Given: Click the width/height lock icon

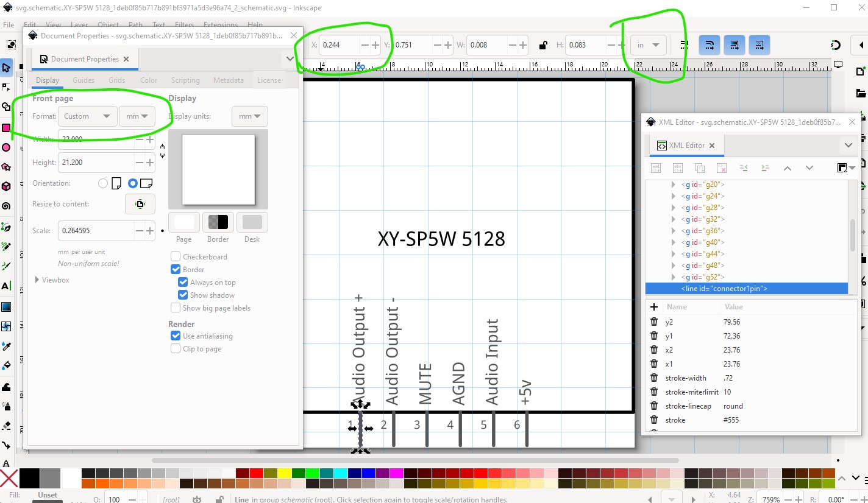Looking at the screenshot, I should pyautogui.click(x=542, y=45).
